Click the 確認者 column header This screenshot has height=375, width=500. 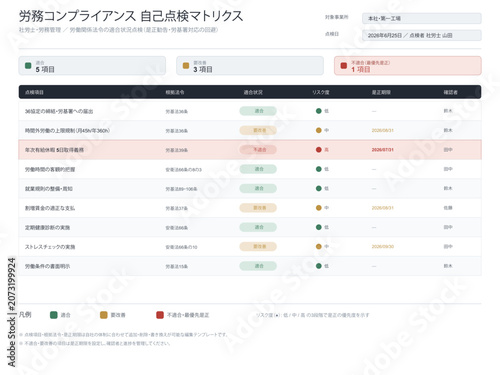click(x=451, y=92)
